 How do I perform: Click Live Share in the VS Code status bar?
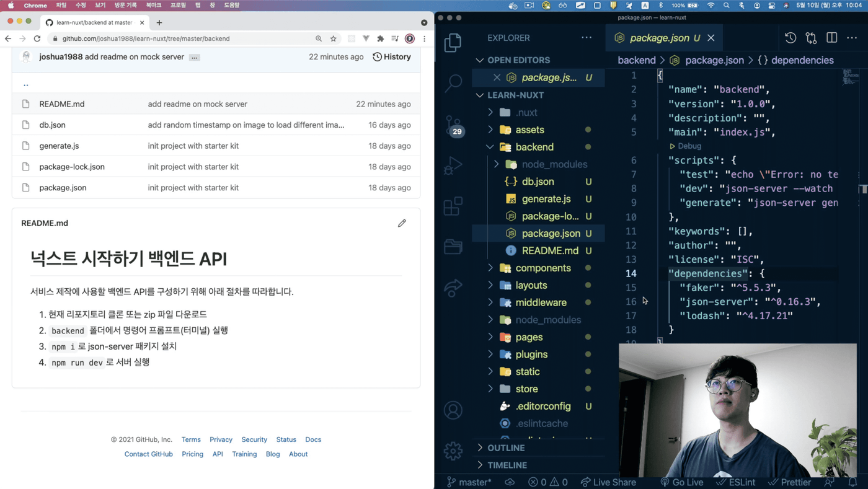(x=608, y=482)
